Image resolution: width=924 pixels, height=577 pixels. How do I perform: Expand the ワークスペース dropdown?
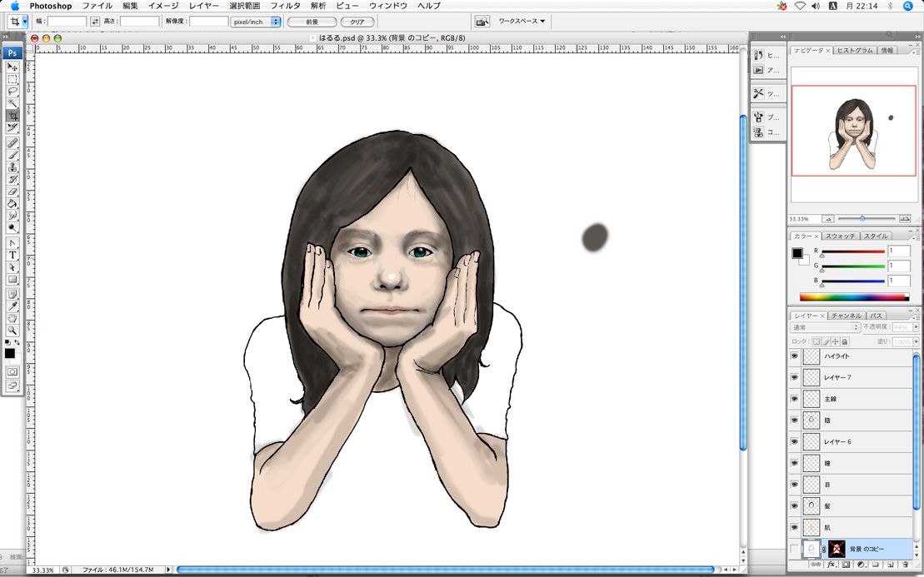[x=522, y=22]
